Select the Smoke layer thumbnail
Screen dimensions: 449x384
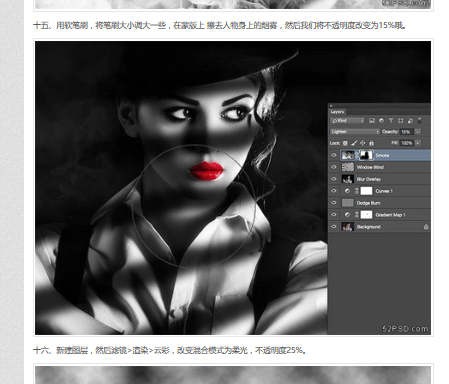(x=347, y=155)
